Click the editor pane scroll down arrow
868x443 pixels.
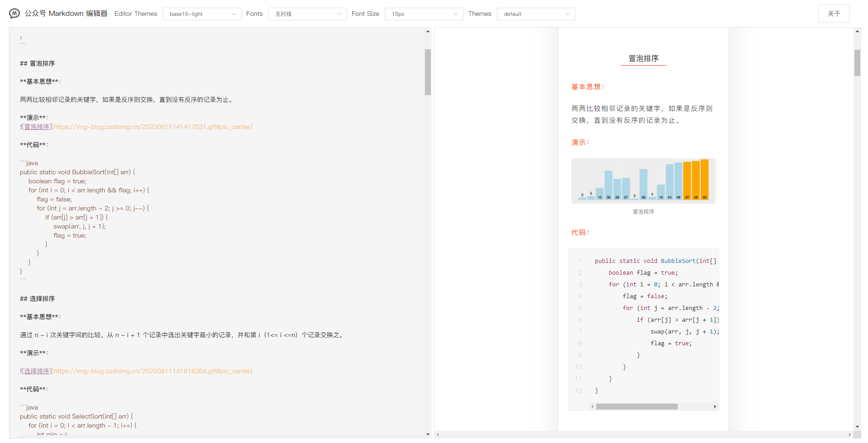[428, 434]
